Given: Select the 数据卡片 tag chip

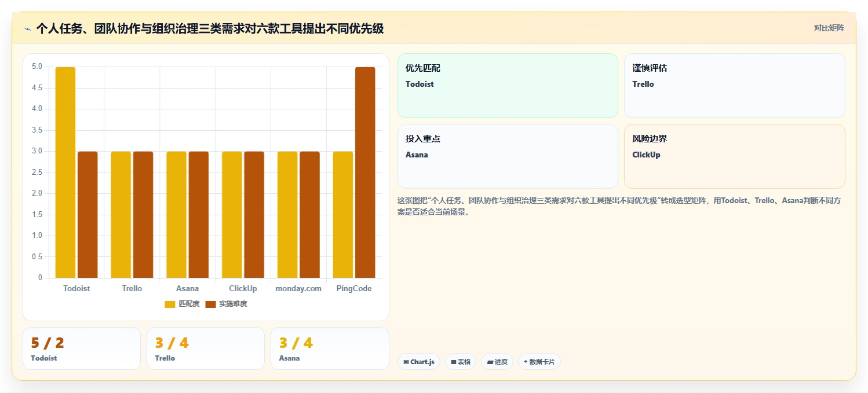Looking at the screenshot, I should pos(539,362).
